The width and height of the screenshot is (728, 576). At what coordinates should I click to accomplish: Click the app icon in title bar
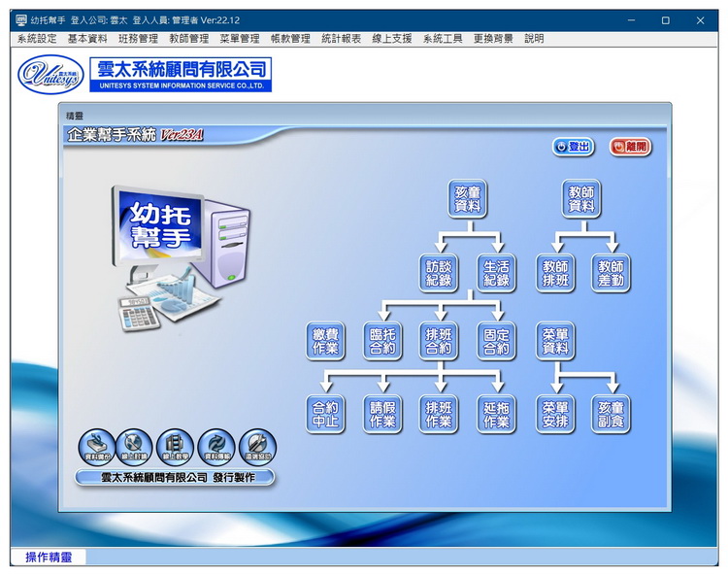tap(21, 20)
